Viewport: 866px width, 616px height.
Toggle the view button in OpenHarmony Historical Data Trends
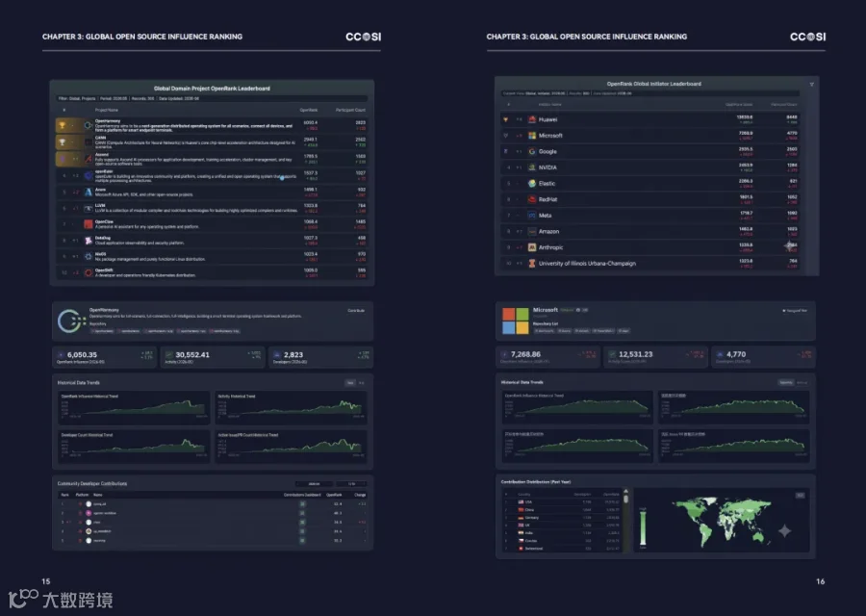(350, 383)
